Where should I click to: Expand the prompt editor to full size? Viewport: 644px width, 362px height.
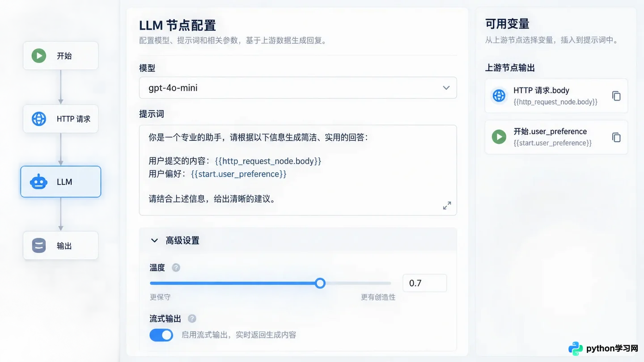447,206
